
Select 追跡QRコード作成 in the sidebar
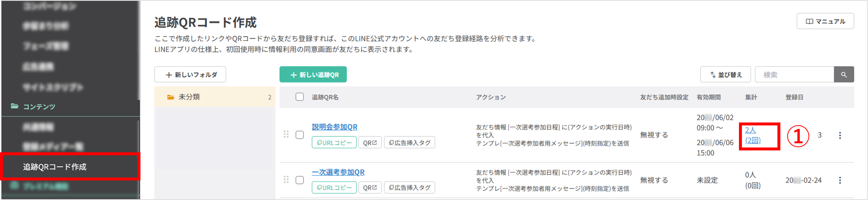(55, 167)
